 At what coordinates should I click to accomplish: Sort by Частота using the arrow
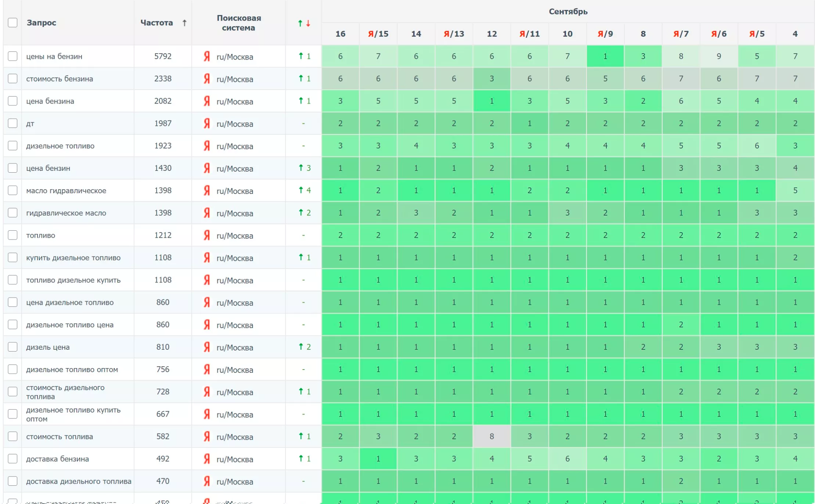(x=184, y=23)
